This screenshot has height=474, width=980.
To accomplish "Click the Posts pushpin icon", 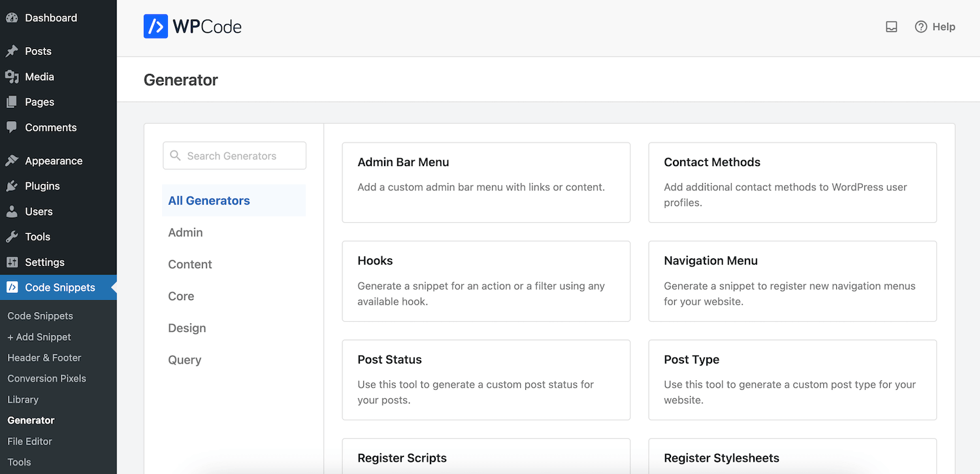I will pyautogui.click(x=12, y=51).
